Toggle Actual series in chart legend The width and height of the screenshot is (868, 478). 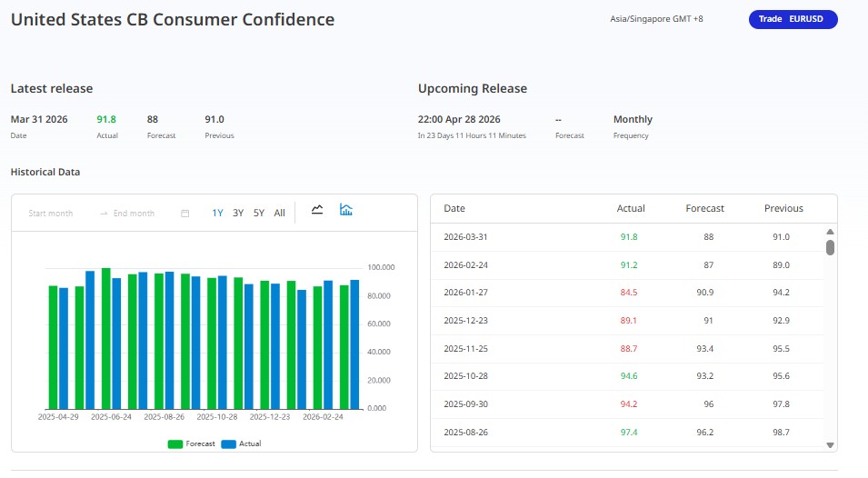coord(241,443)
